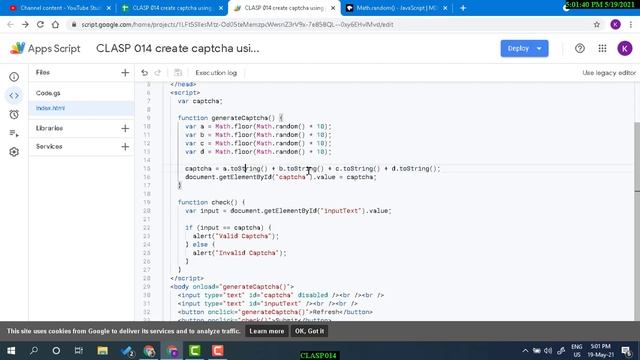The height and width of the screenshot is (360, 640).
Task: Close the YouTube Studio tab
Action: pos(109,8)
